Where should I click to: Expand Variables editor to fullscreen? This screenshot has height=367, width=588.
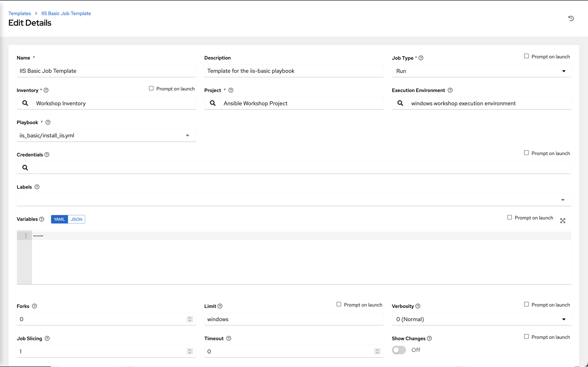563,221
